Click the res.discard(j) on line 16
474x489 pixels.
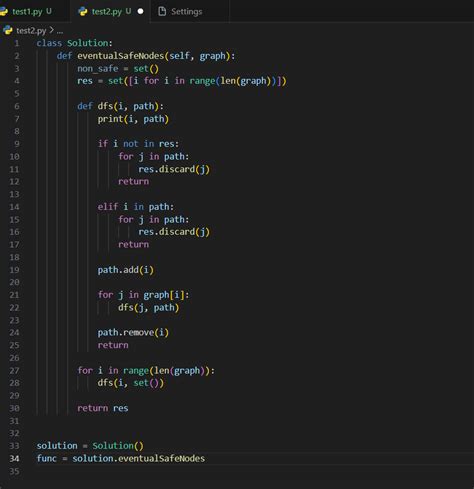pos(174,232)
